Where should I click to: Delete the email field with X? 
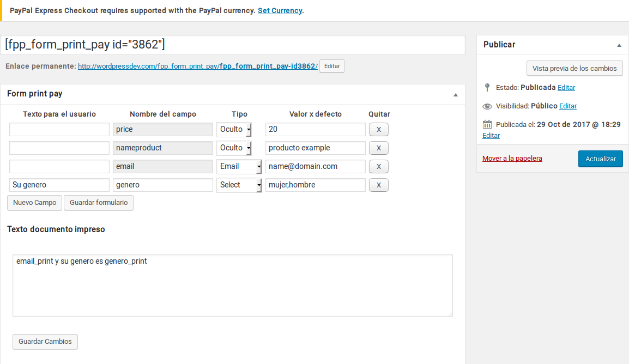coord(378,166)
